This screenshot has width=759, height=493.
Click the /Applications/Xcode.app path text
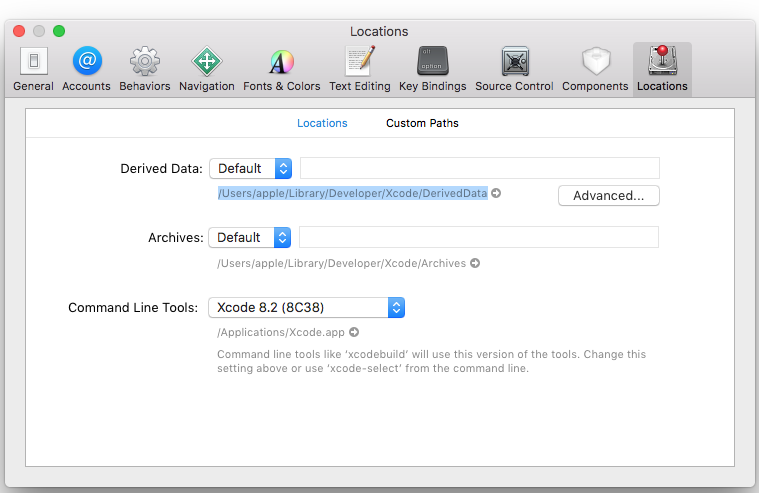281,332
